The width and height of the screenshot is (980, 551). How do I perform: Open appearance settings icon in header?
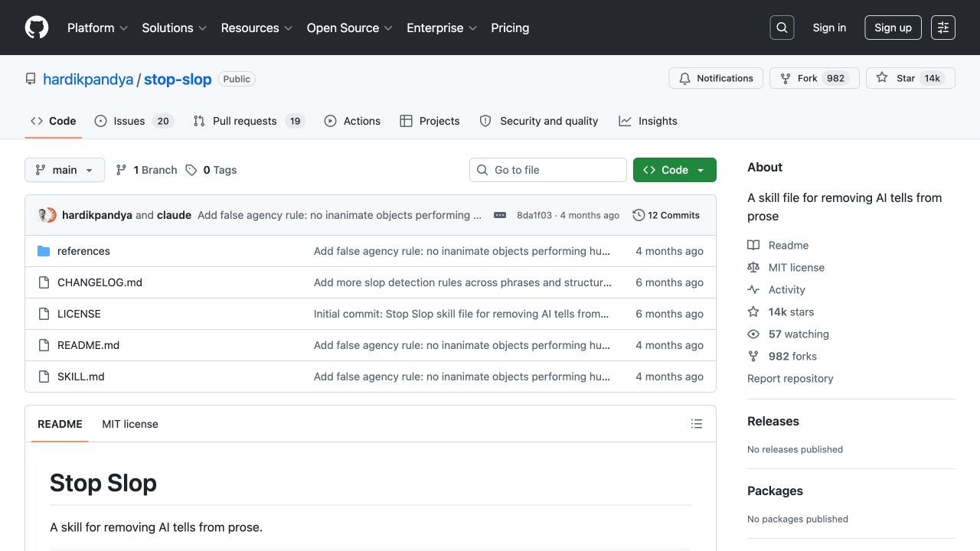(x=943, y=28)
